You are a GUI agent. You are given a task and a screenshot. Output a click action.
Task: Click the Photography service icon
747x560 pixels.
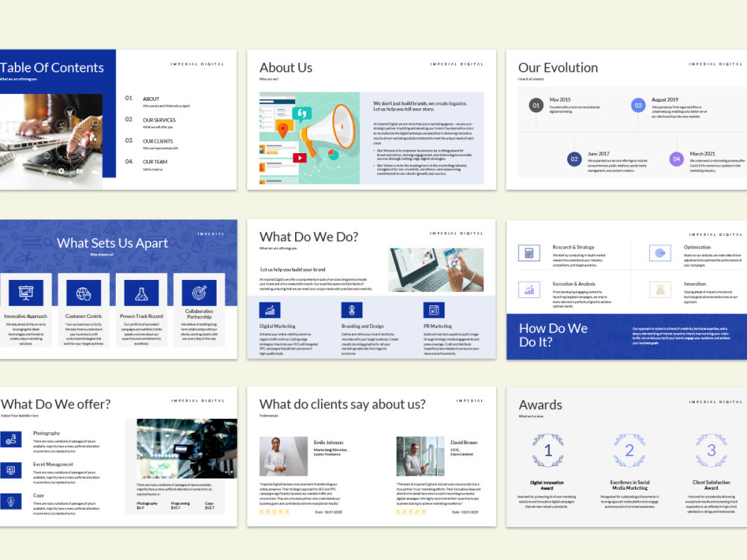click(11, 440)
